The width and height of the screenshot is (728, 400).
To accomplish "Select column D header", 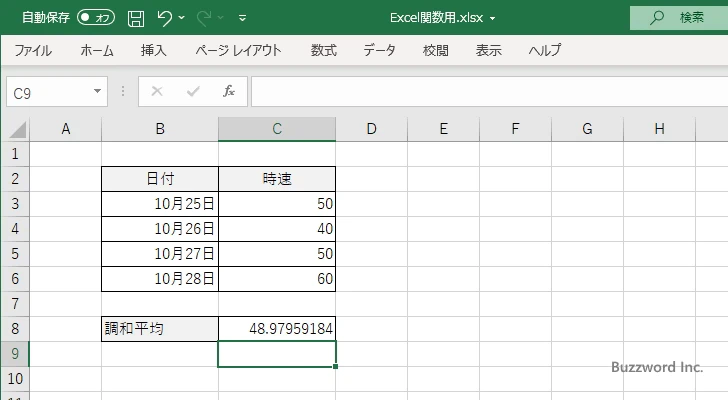I will pyautogui.click(x=371, y=129).
